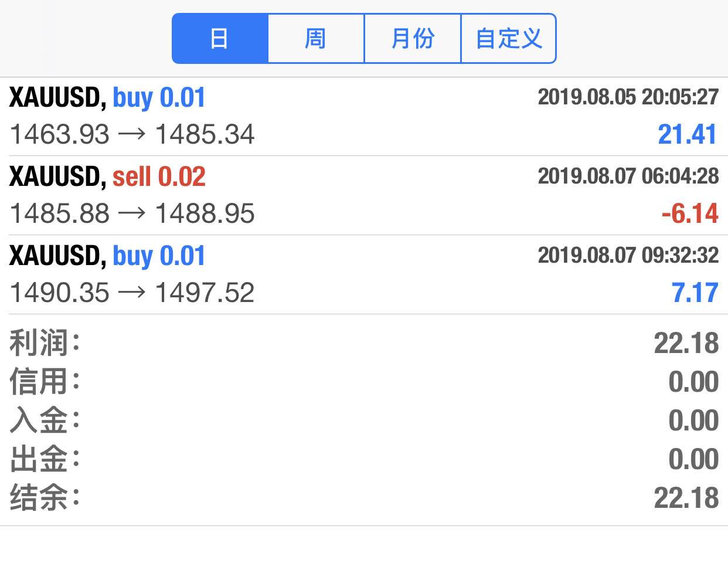728x570 pixels.
Task: Open the XAUUSD buy 0.01 trade at 1463.93
Action: (x=364, y=117)
